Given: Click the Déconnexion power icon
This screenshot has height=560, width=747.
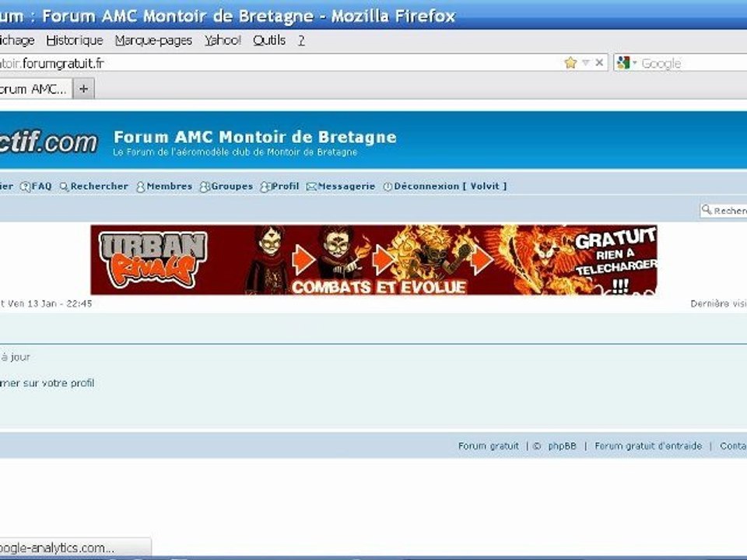Looking at the screenshot, I should tap(388, 187).
